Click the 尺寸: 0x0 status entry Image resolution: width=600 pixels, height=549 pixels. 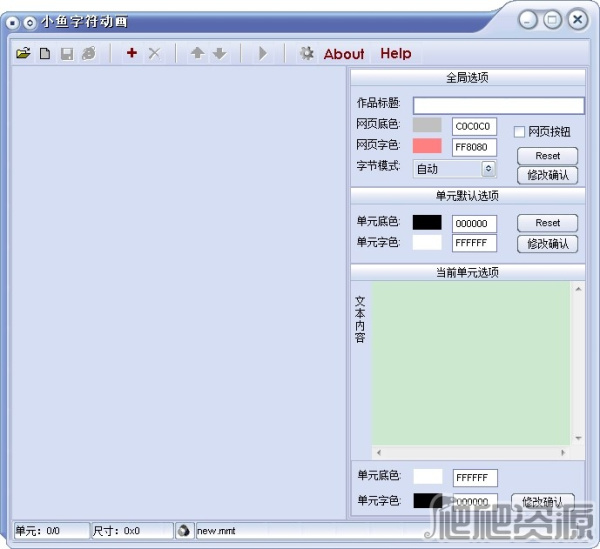point(132,531)
